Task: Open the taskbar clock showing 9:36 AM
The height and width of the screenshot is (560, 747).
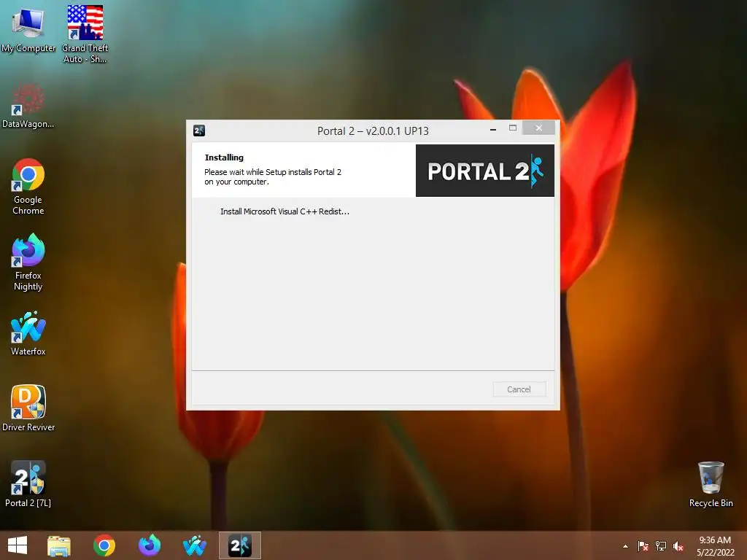Action: 715,546
